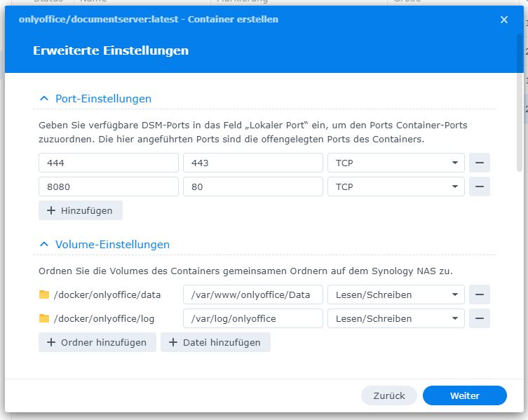
Task: Edit the mount path /var/www/onlyoffice/Data
Action: click(253, 294)
